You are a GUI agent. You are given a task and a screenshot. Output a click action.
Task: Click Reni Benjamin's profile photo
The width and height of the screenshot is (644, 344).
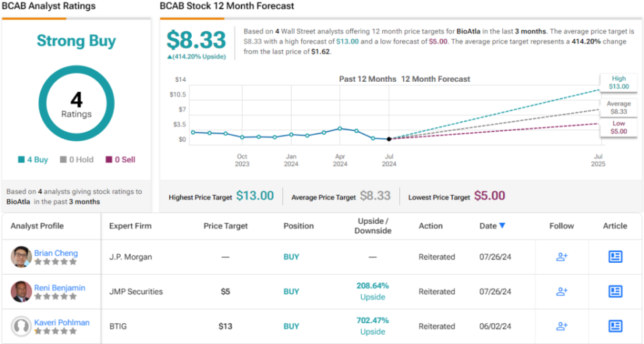click(x=21, y=292)
